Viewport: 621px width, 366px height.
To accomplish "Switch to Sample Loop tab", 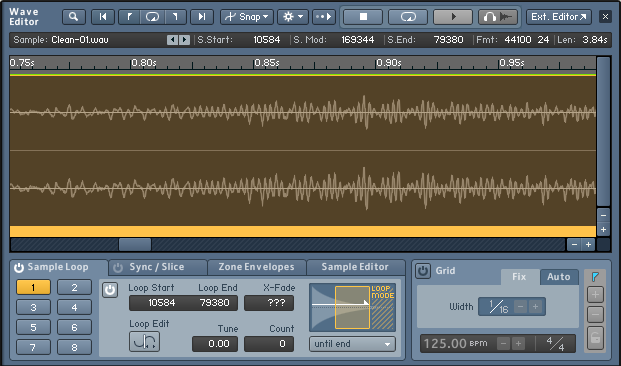I will (58, 267).
